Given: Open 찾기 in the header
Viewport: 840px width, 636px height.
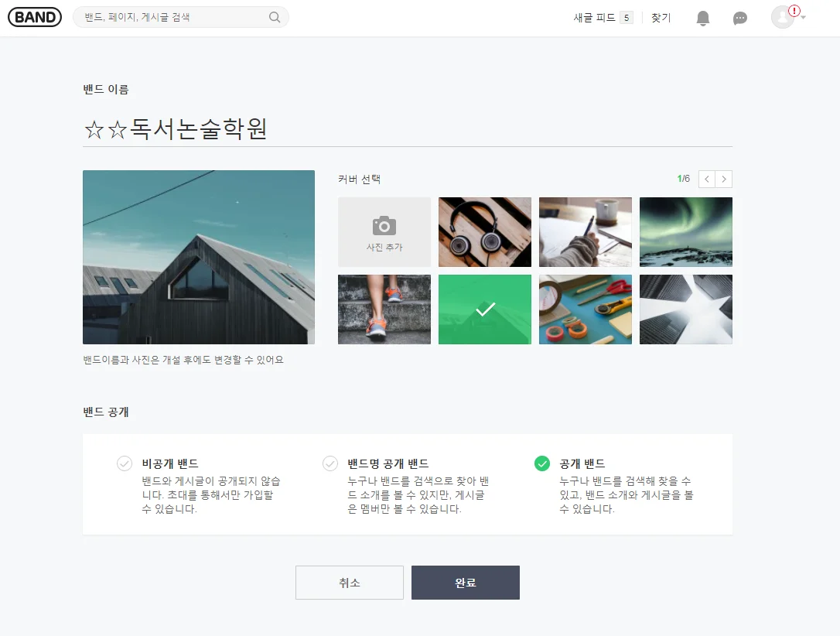Looking at the screenshot, I should pyautogui.click(x=661, y=18).
